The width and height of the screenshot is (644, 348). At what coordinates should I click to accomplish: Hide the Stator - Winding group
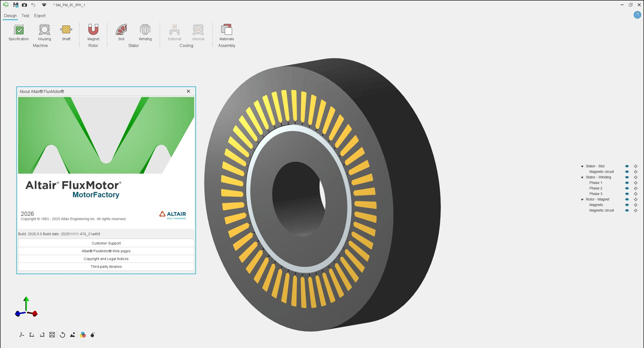click(627, 177)
